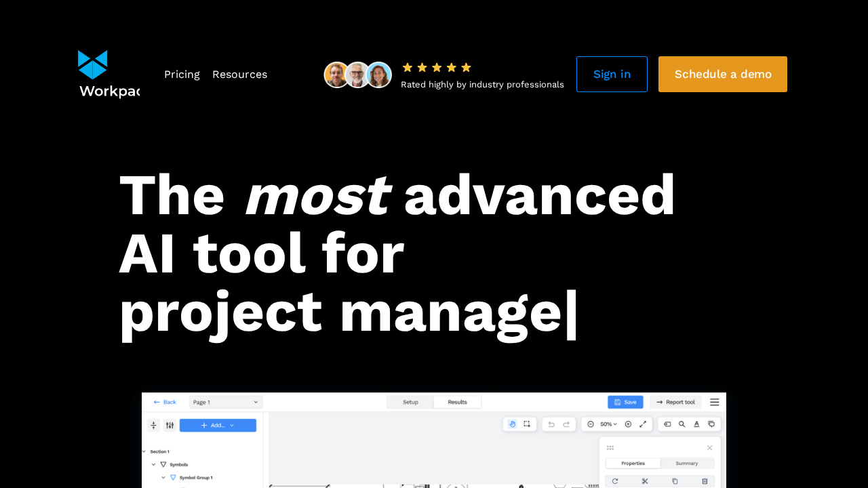868x488 pixels.
Task: Click the trash delete icon
Action: point(705,481)
